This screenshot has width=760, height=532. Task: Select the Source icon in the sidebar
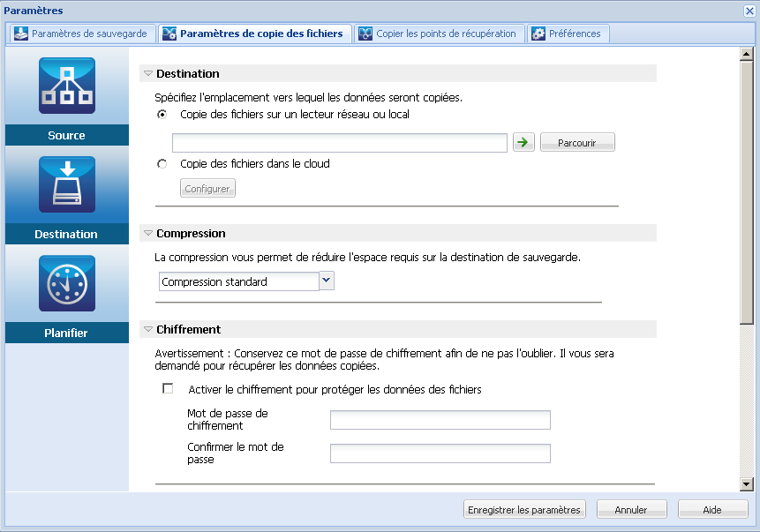coord(66,86)
